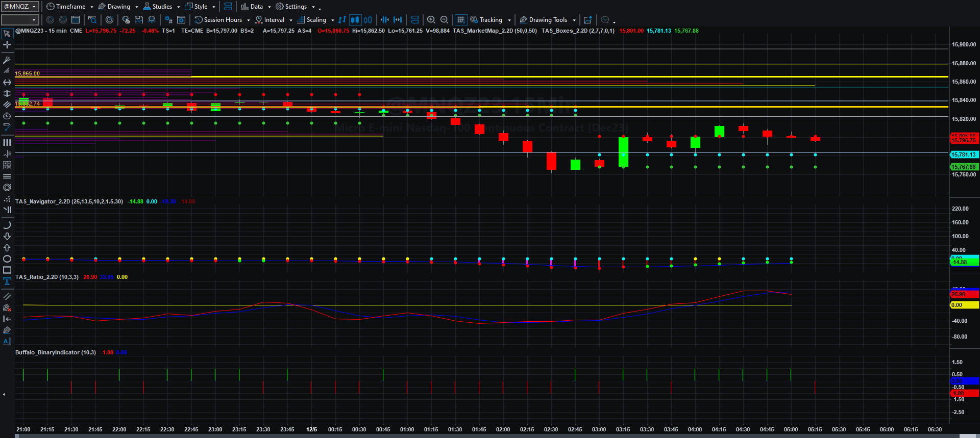Click the Tracking button
Screen dimensions: 980x438
pyautogui.click(x=491, y=20)
